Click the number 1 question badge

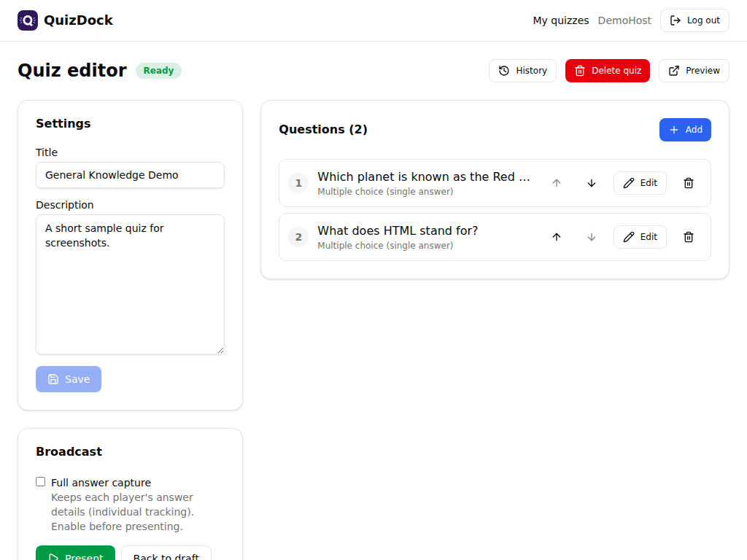click(298, 183)
